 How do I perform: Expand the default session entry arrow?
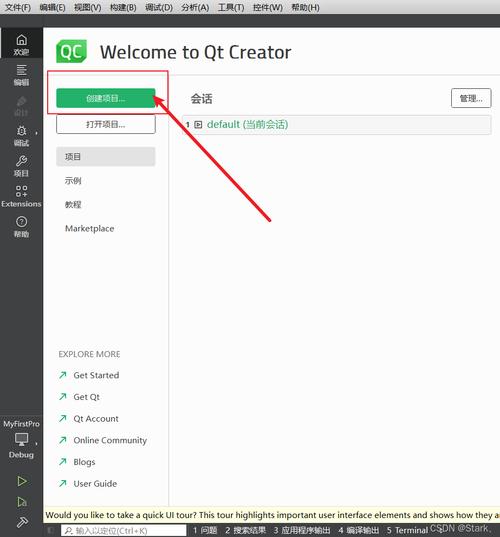coord(198,125)
